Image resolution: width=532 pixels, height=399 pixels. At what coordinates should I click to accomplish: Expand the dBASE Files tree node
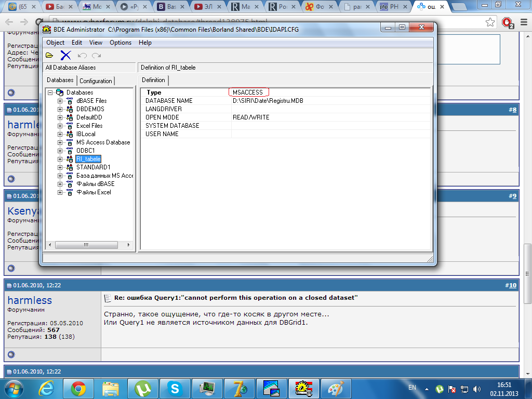coord(60,101)
